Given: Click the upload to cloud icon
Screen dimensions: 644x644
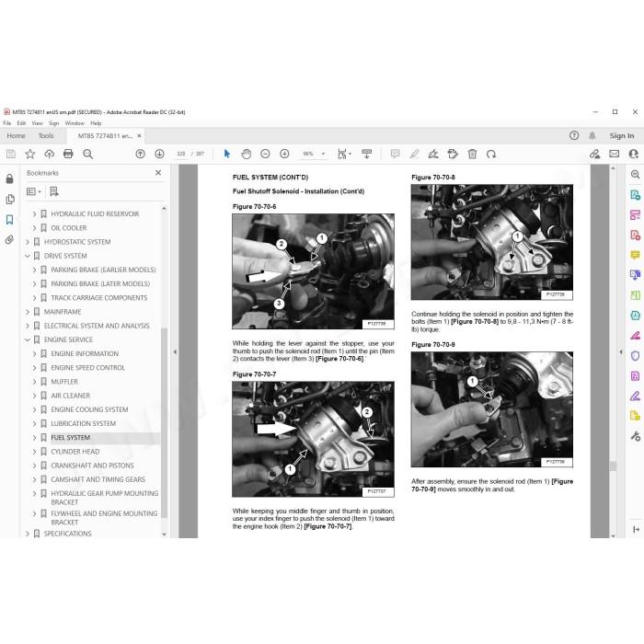Looking at the screenshot, I should [50, 154].
